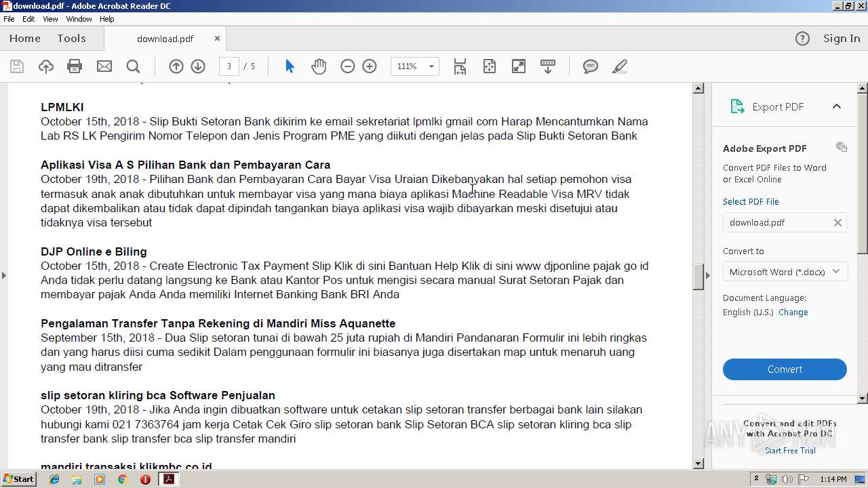Open file explorer folder in taskbar

(x=77, y=479)
